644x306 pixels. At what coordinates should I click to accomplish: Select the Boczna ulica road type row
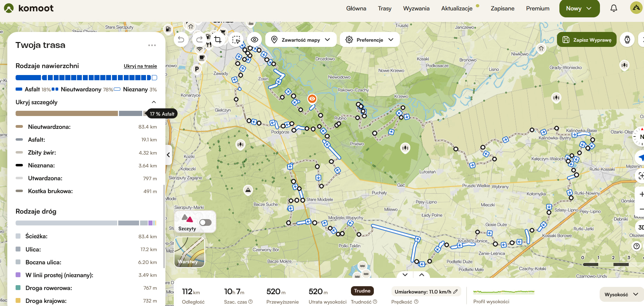[86, 262]
